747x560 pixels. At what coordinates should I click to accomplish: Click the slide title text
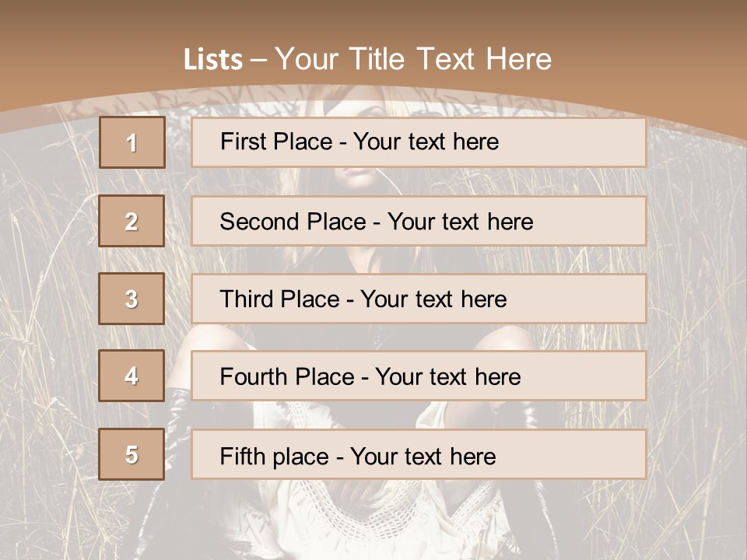pyautogui.click(x=367, y=59)
